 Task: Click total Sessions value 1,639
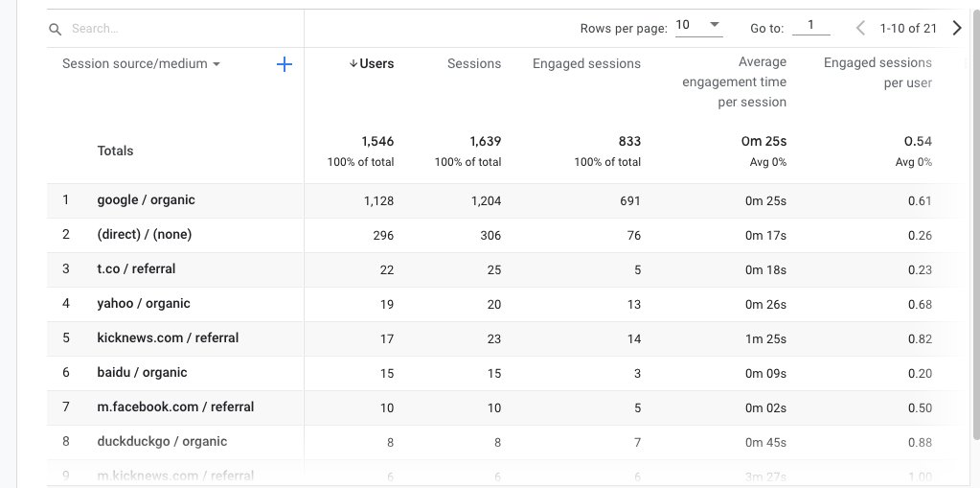(x=486, y=141)
